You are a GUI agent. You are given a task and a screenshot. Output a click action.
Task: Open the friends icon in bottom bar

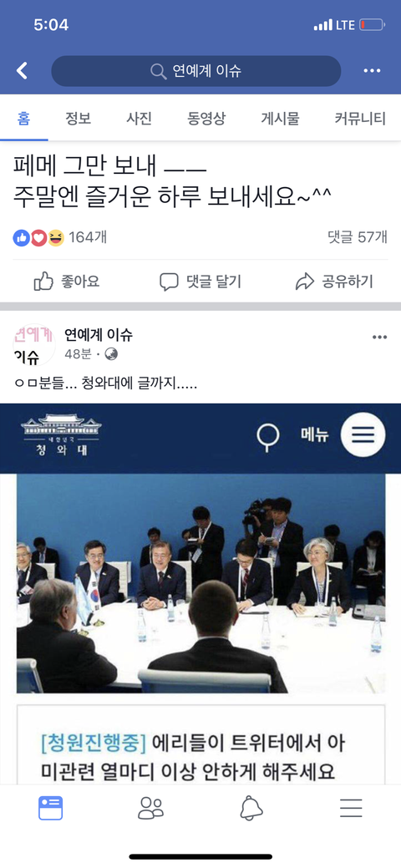pos(150,808)
